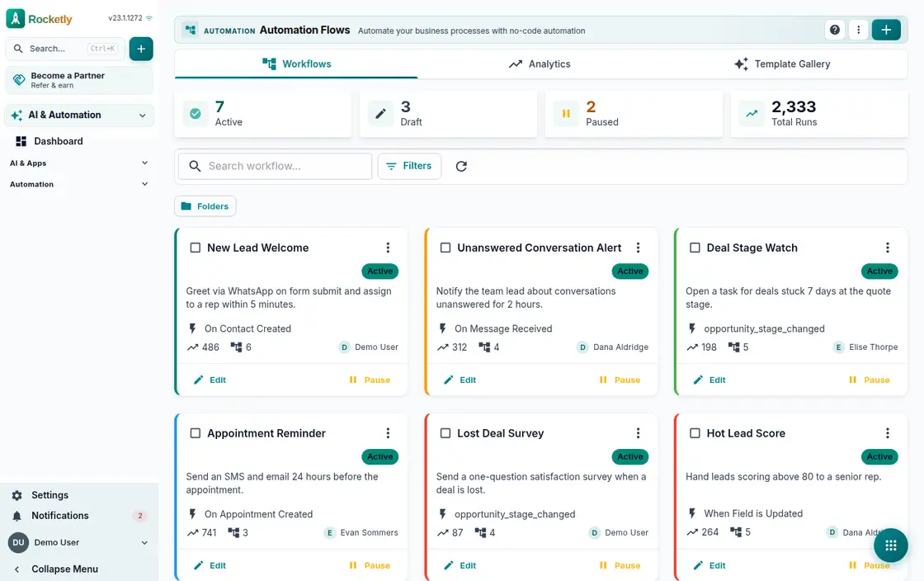Collapse the sidebar menu arrow

point(17,569)
